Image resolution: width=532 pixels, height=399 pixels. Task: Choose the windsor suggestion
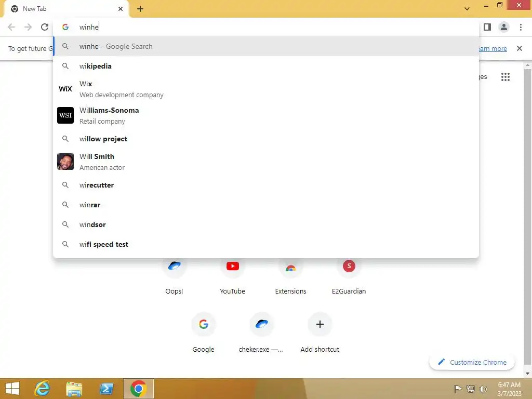click(x=266, y=224)
